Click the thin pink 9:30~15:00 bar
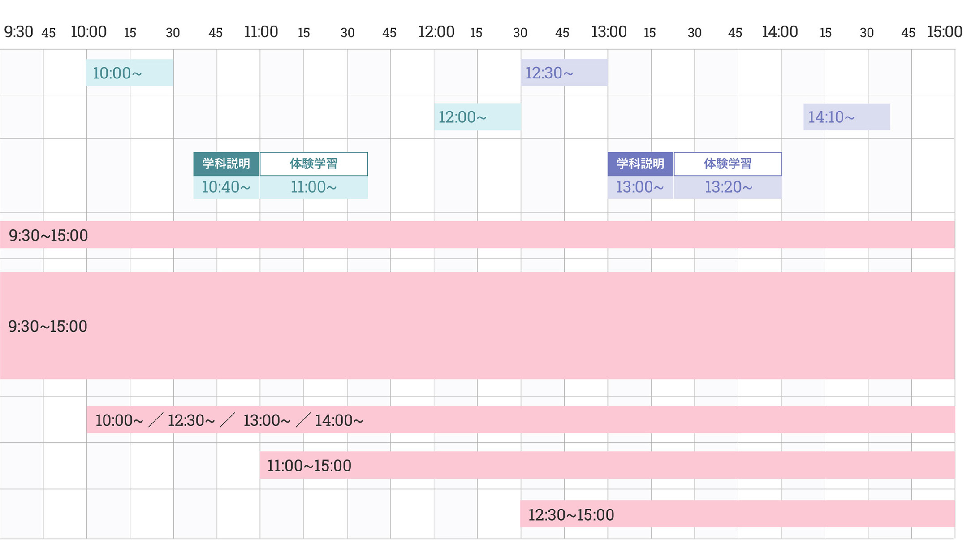 click(477, 235)
